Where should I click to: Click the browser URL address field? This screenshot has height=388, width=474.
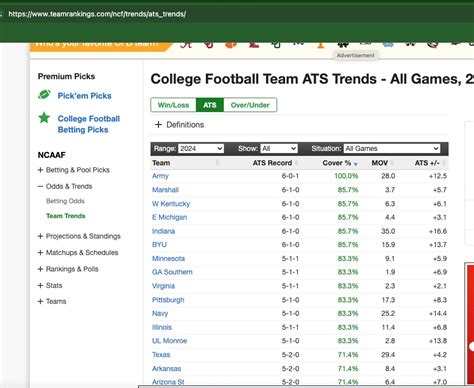(97, 14)
